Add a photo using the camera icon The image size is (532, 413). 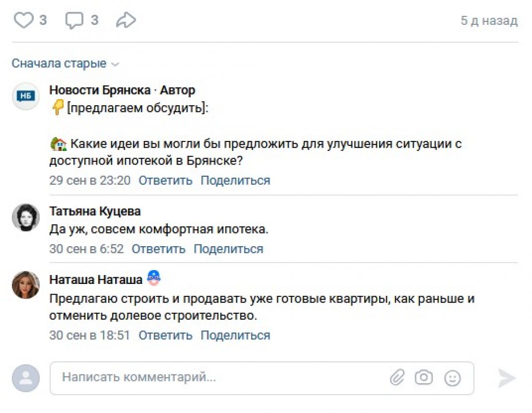[423, 378]
